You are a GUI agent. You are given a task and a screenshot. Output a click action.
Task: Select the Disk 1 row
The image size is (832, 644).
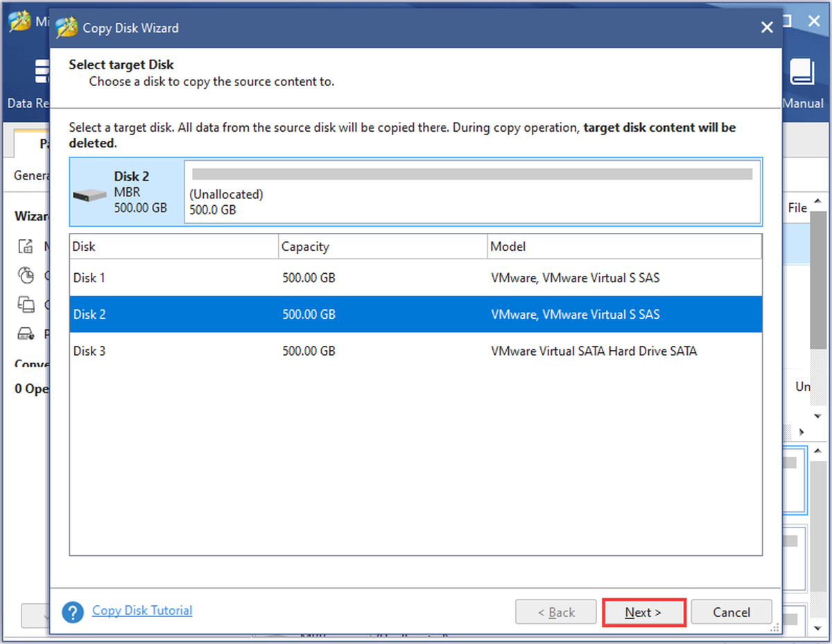click(415, 278)
